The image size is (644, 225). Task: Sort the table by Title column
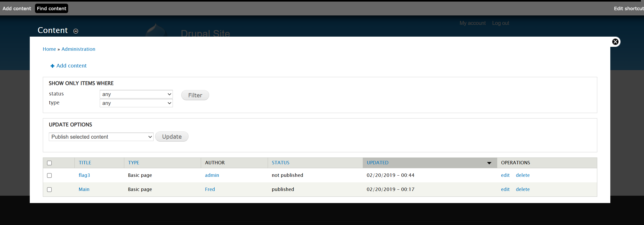click(85, 163)
